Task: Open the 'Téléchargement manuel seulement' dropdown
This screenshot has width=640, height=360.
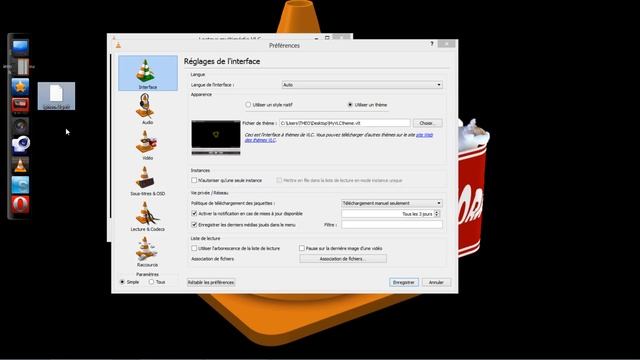Action: [392, 203]
